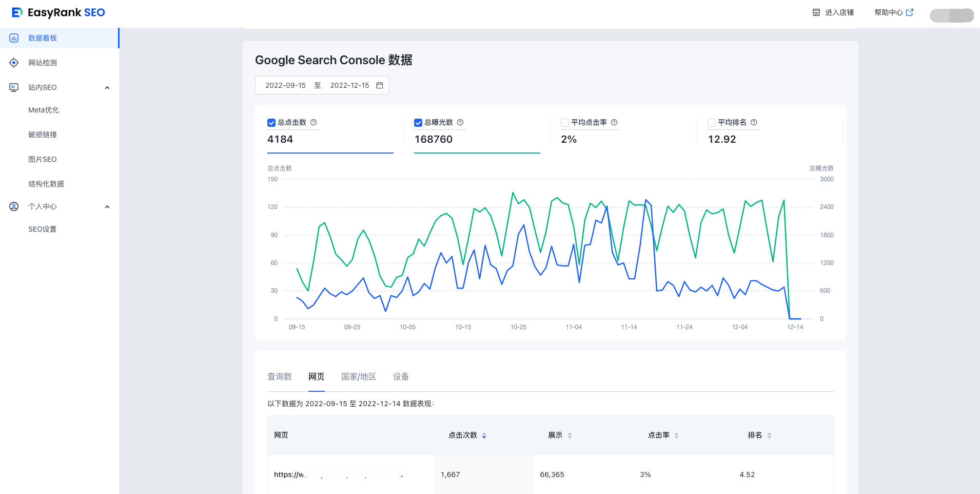The width and height of the screenshot is (980, 494).
Task: Open the 帮助中心 link
Action: (x=894, y=12)
